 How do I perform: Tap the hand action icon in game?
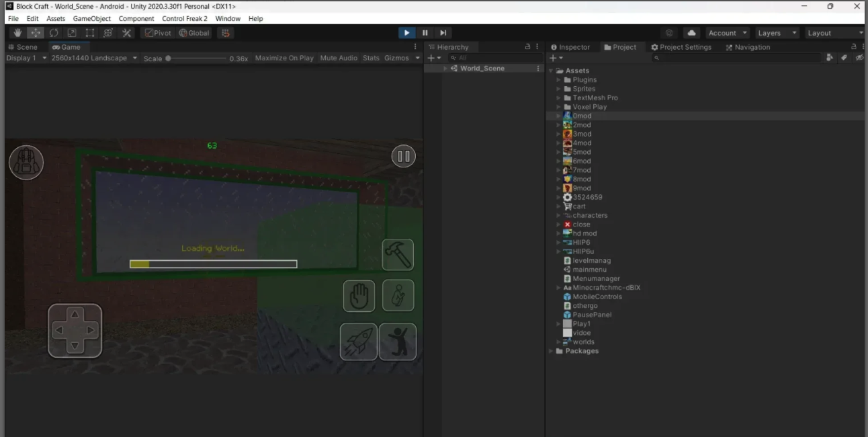(359, 296)
